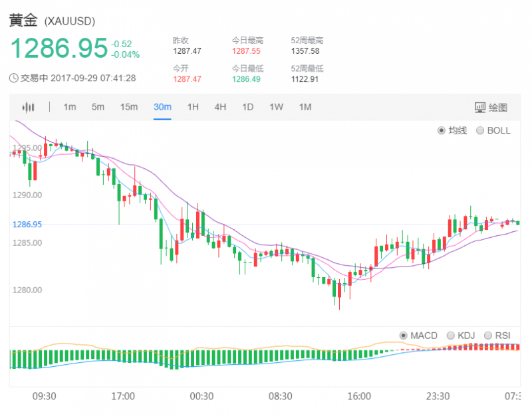Switch to the 1W weekly chart

[276, 107]
